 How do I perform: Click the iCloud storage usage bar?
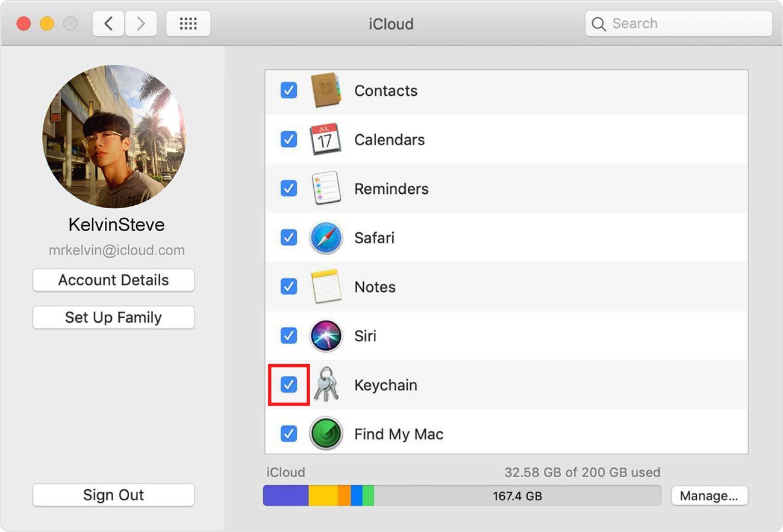pos(462,496)
